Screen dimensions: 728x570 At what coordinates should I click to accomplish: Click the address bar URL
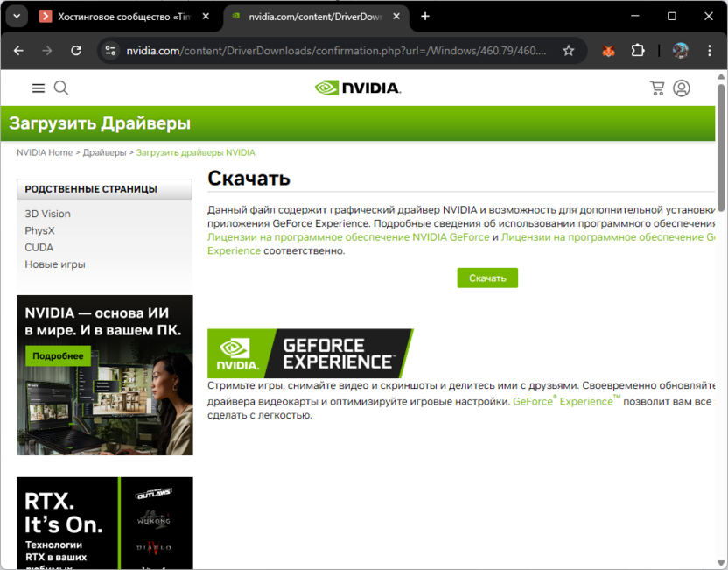pyautogui.click(x=336, y=50)
